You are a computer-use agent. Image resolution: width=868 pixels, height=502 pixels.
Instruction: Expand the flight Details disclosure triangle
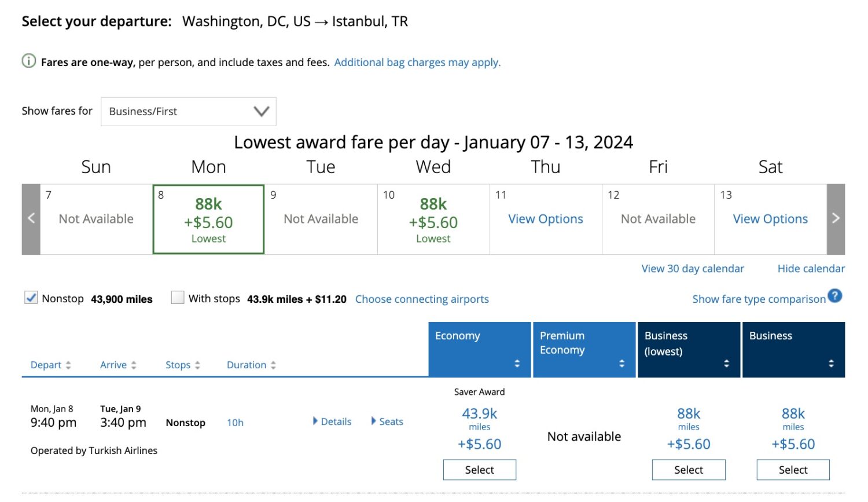315,421
